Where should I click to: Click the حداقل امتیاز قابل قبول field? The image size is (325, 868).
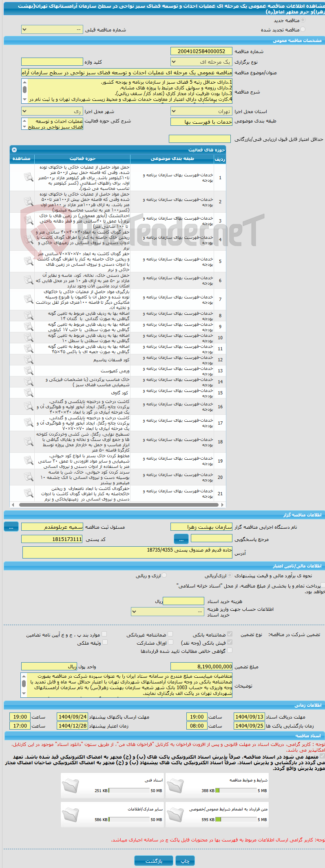coord(200,139)
